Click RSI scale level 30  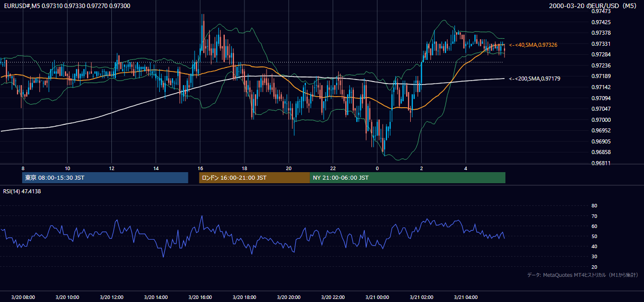[x=594, y=257]
